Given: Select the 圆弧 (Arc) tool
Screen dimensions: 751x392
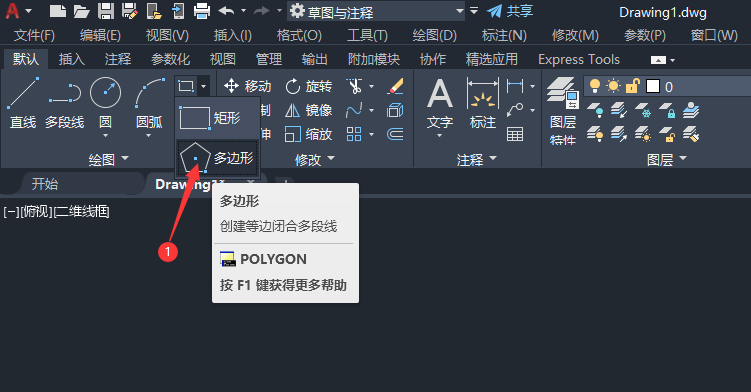Looking at the screenshot, I should click(x=149, y=103).
